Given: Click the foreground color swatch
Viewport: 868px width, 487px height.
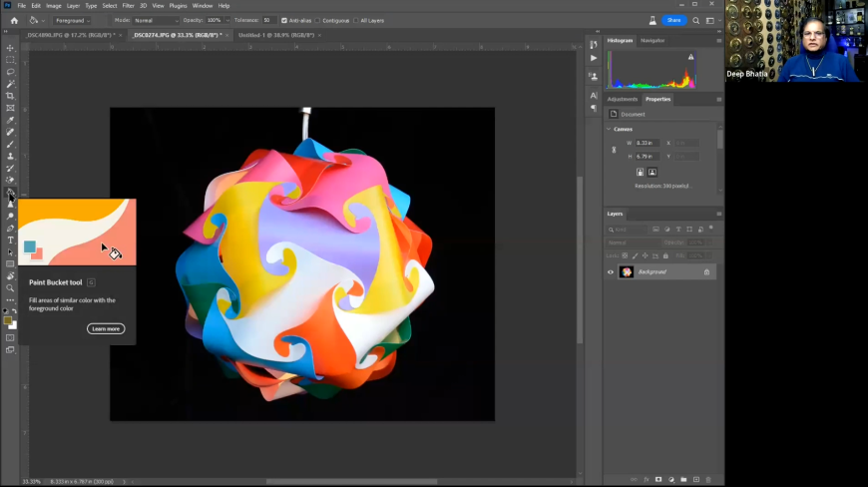Looking at the screenshot, I should (x=8, y=320).
